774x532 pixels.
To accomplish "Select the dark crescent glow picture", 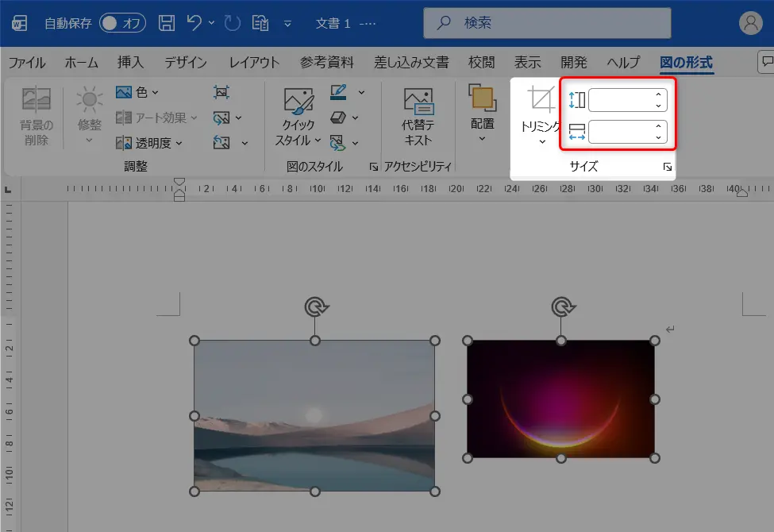I will click(560, 399).
